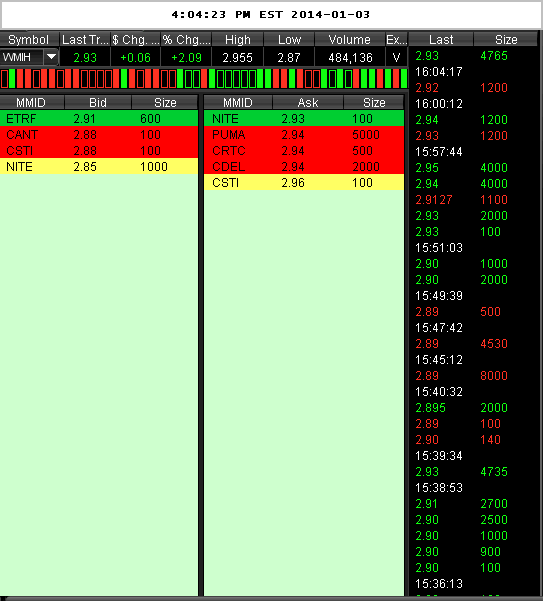
Task: Click the Last Tr... column header
Action: pyautogui.click(x=85, y=40)
